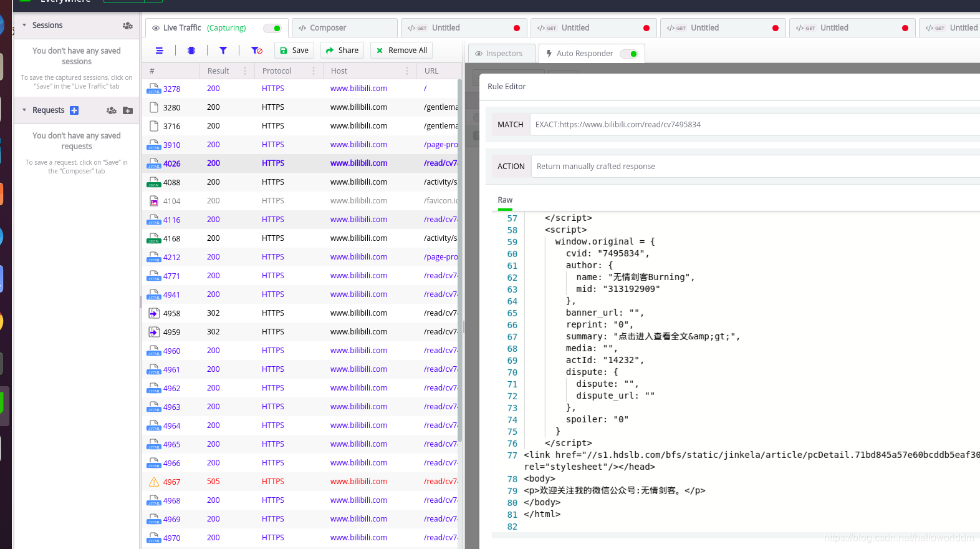Click the image icon of row 4104

click(x=153, y=201)
